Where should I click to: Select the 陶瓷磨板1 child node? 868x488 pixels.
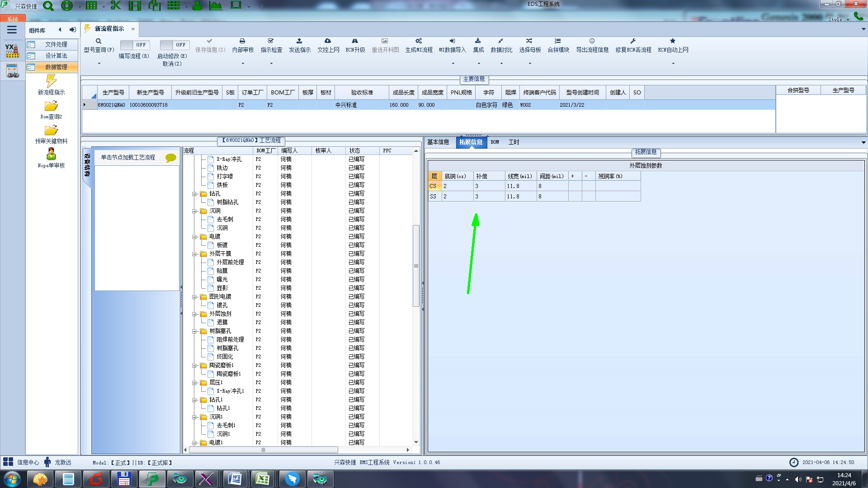228,374
